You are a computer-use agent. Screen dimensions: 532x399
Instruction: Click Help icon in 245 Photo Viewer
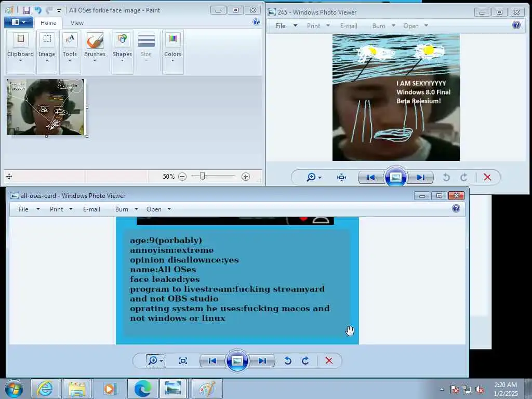coord(516,25)
